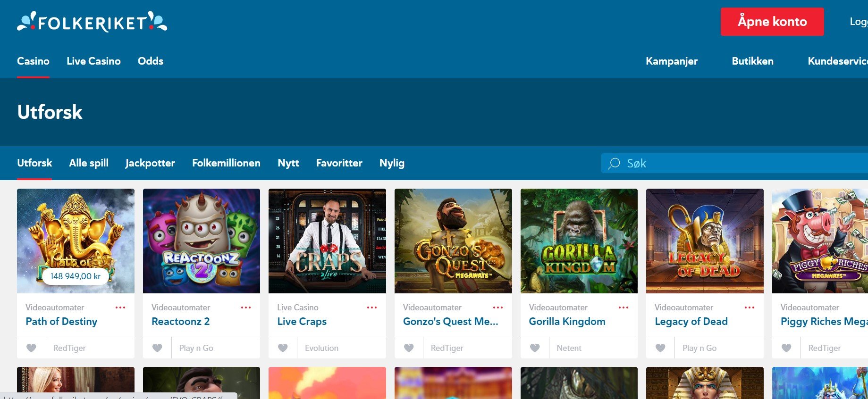Show more options for Legacy of Dead
This screenshot has height=399, width=868.
(750, 308)
